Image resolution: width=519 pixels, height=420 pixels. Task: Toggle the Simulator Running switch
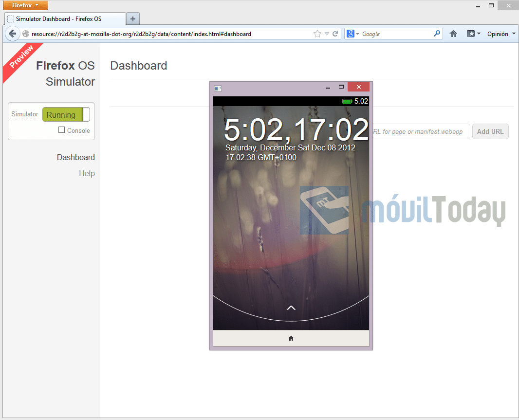click(66, 115)
